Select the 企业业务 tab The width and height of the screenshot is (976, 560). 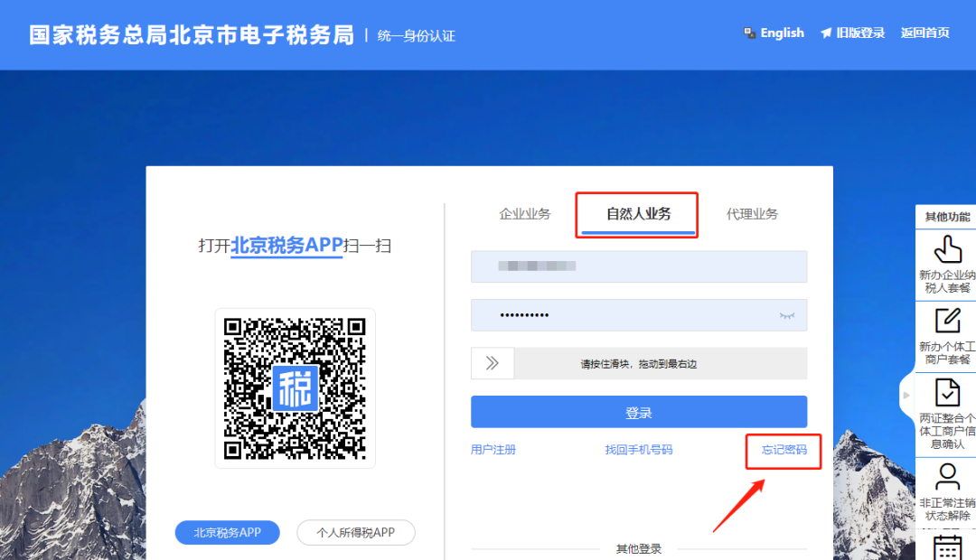tap(525, 214)
